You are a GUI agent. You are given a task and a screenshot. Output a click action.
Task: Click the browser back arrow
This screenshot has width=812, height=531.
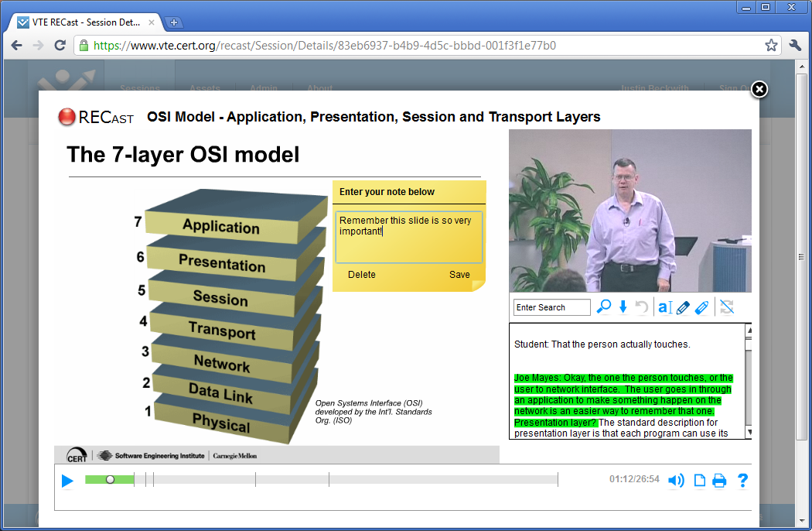coord(16,45)
